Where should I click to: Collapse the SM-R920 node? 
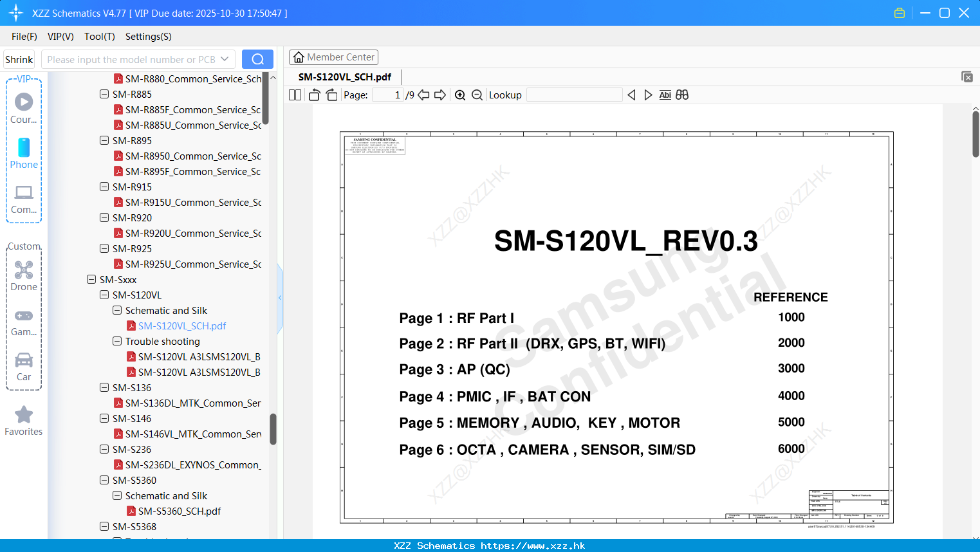[x=104, y=217]
